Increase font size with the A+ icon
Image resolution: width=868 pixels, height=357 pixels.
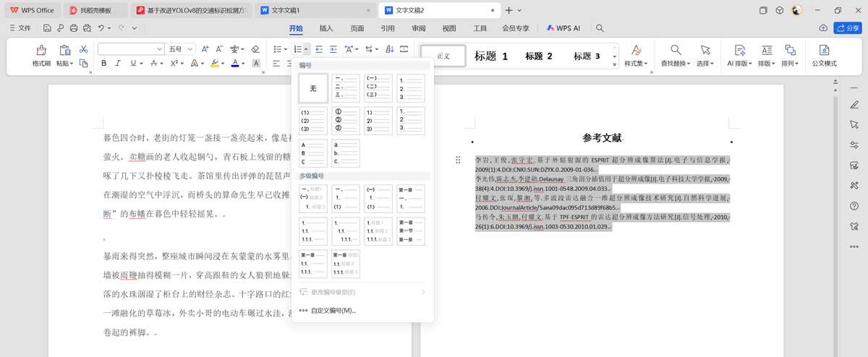(x=205, y=49)
